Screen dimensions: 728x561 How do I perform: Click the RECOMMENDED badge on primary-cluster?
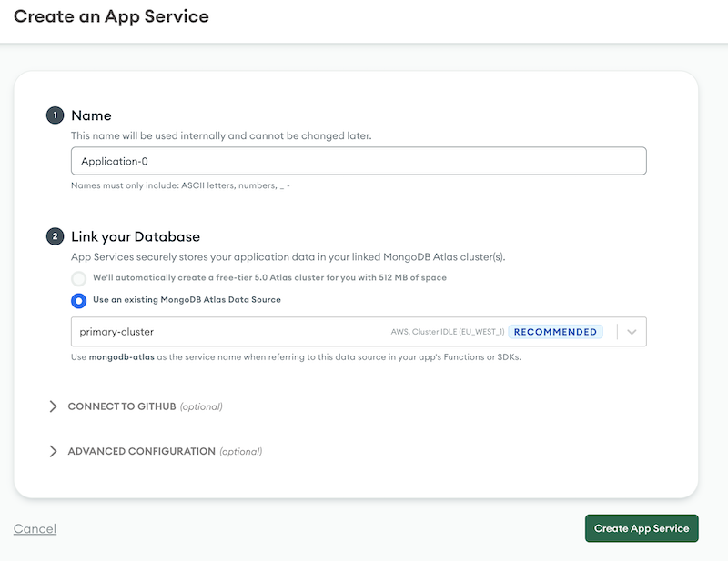pyautogui.click(x=555, y=331)
